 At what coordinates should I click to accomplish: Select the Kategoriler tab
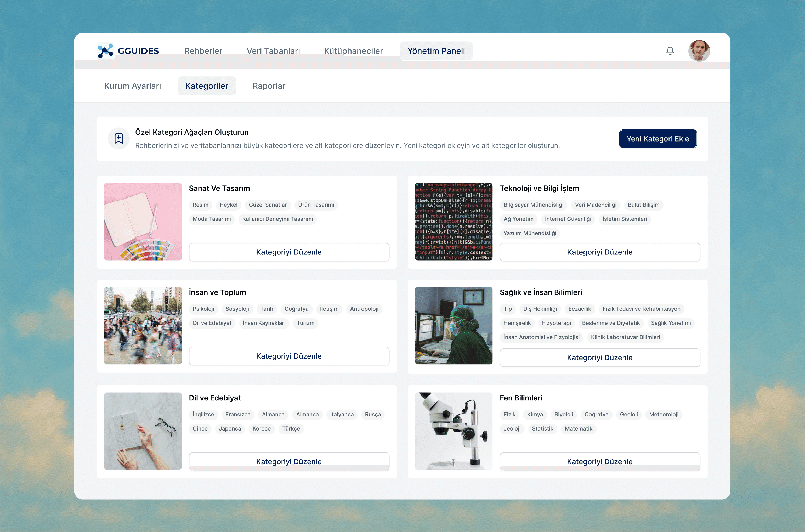click(207, 86)
